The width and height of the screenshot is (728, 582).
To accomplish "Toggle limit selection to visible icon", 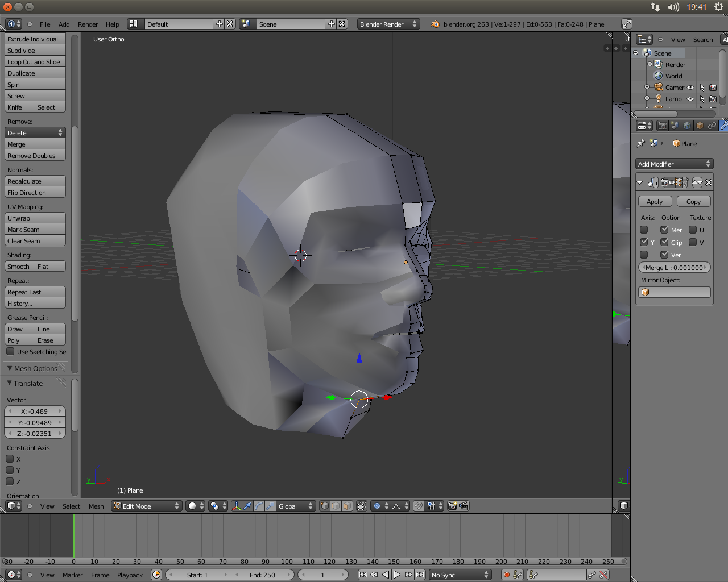I will pyautogui.click(x=362, y=506).
